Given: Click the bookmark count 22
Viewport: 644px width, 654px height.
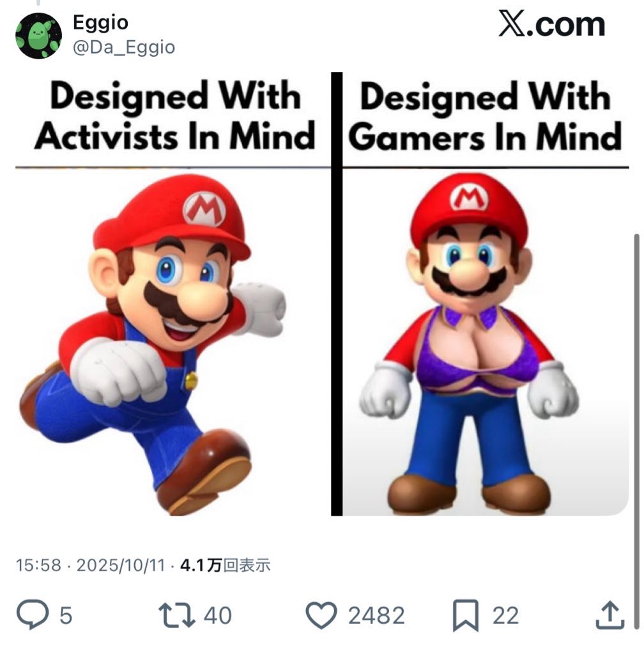Looking at the screenshot, I should pyautogui.click(x=505, y=616).
